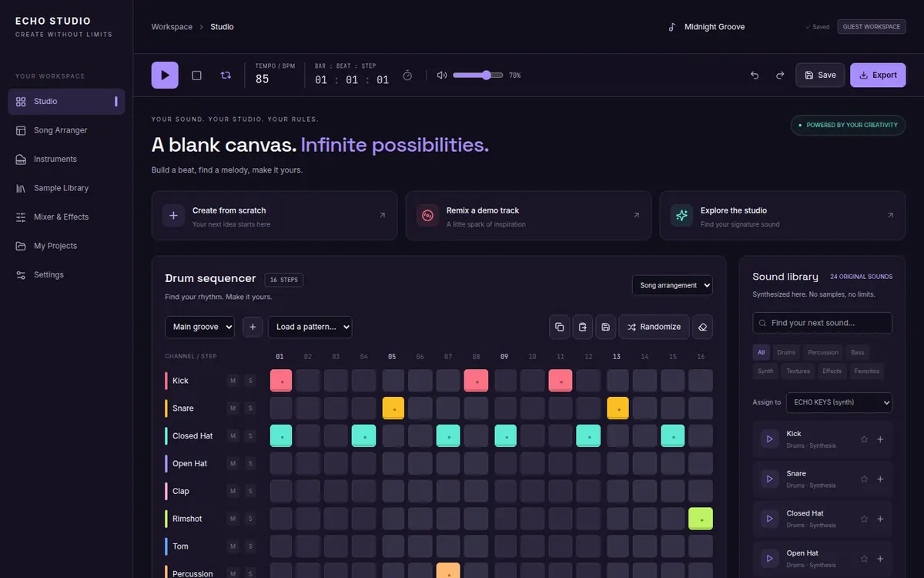Mute the Kick channel

point(233,381)
